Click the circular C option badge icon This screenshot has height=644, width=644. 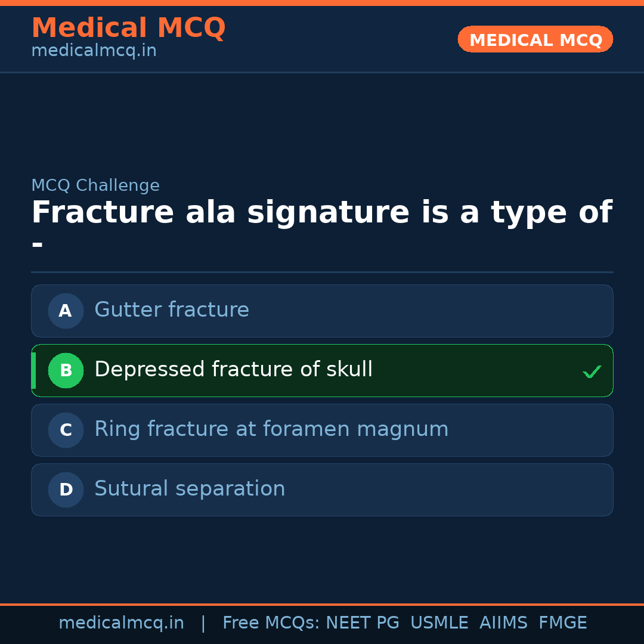click(66, 430)
